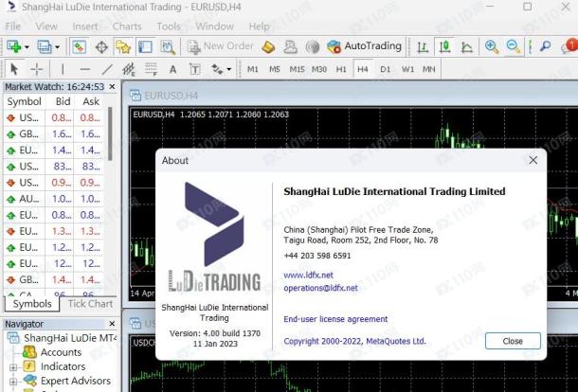Select the Horizontal Line drawing tool
This screenshot has height=392, width=578.
[84, 69]
